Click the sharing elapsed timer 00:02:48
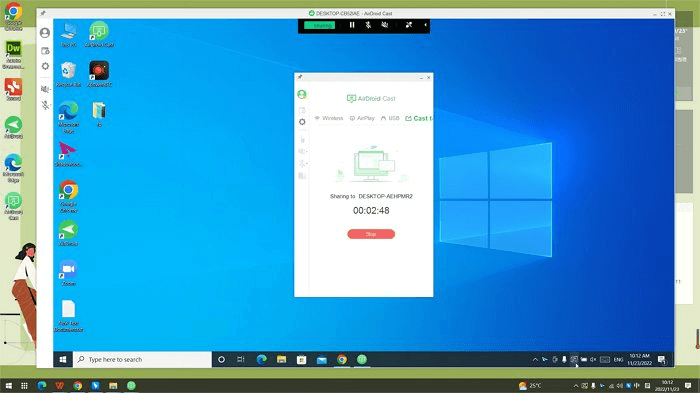The image size is (700, 393). coord(371,210)
